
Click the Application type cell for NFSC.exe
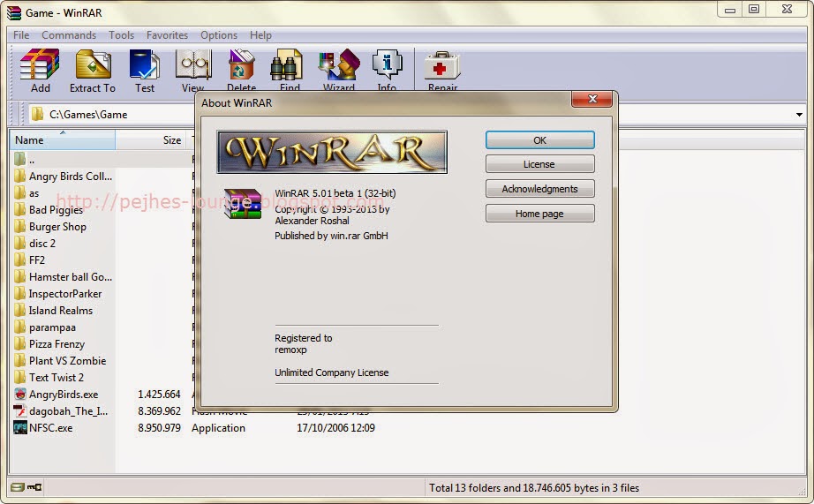point(219,428)
